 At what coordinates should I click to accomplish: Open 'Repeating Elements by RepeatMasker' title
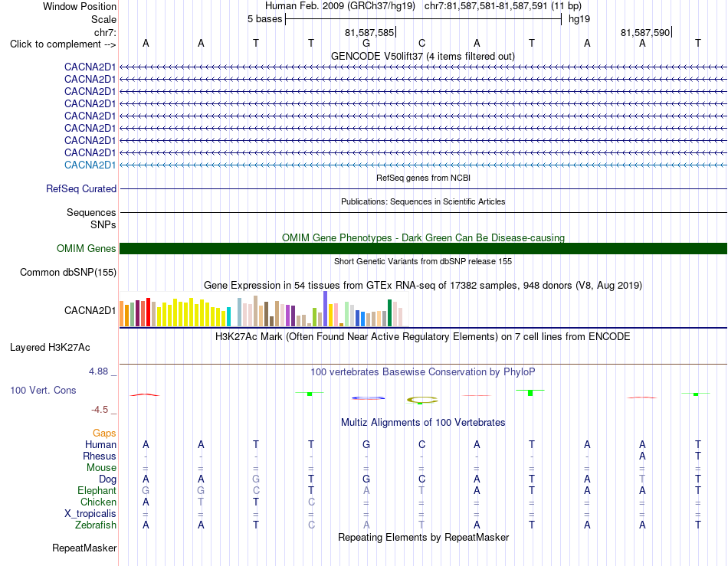point(423,537)
